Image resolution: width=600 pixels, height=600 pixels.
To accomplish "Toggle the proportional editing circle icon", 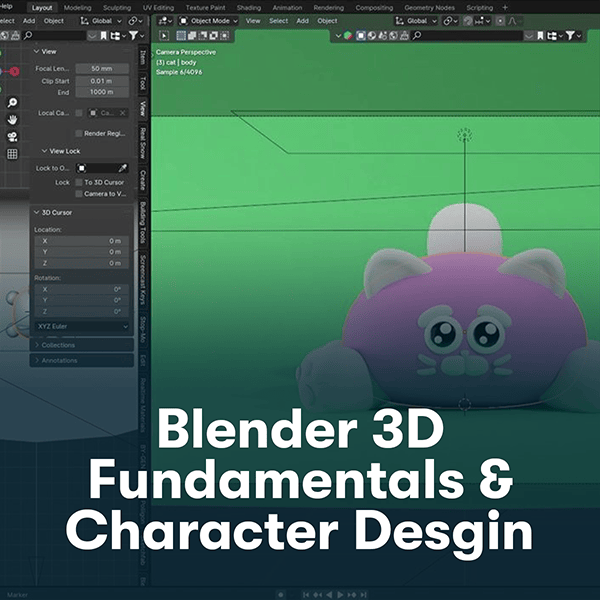I will (x=500, y=21).
